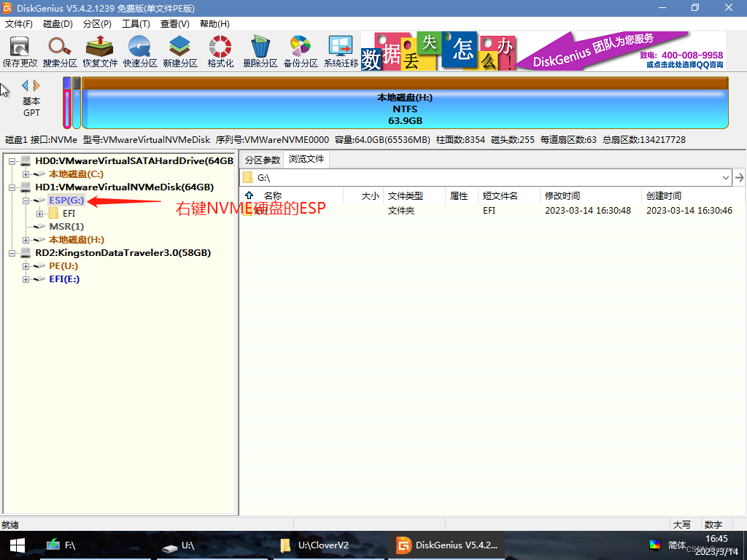Open the G:\ path dropdown arrow
The height and width of the screenshot is (560, 747).
click(725, 178)
